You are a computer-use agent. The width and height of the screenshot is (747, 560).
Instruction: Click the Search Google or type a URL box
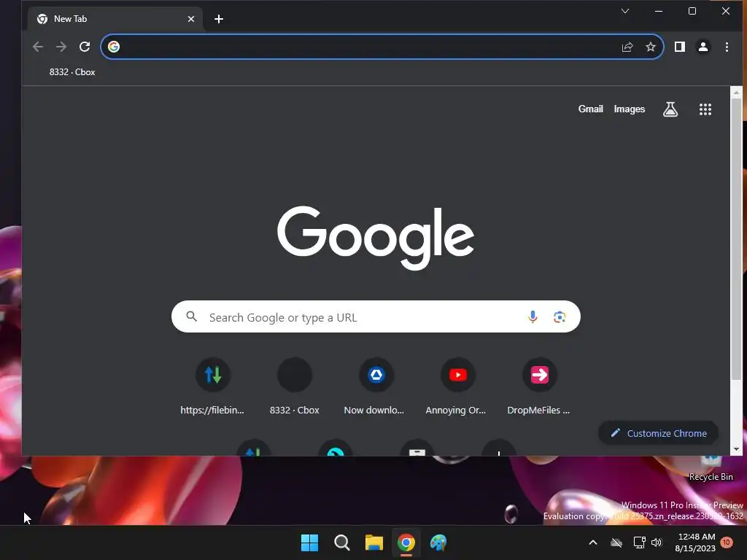[376, 316]
